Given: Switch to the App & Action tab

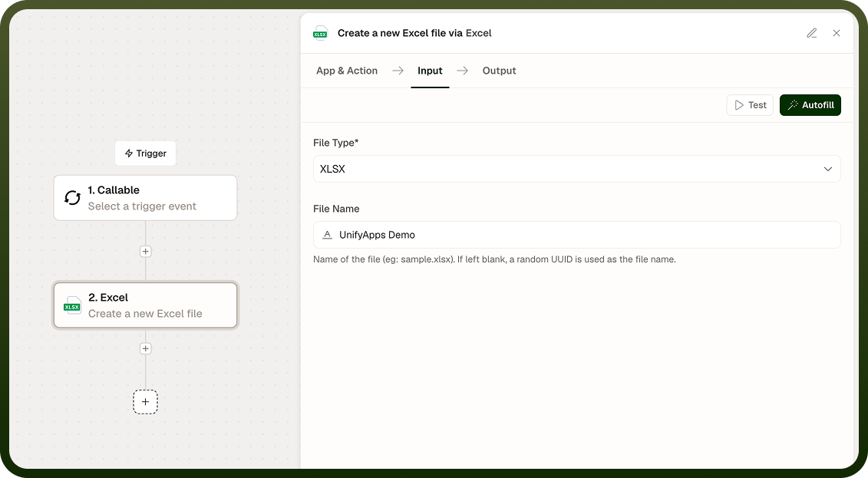Looking at the screenshot, I should 347,71.
